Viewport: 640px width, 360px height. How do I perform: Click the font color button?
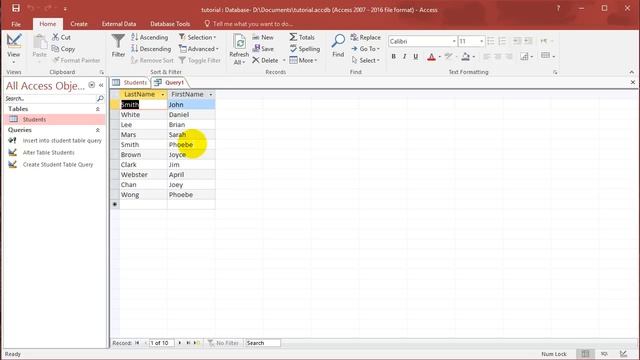431,57
